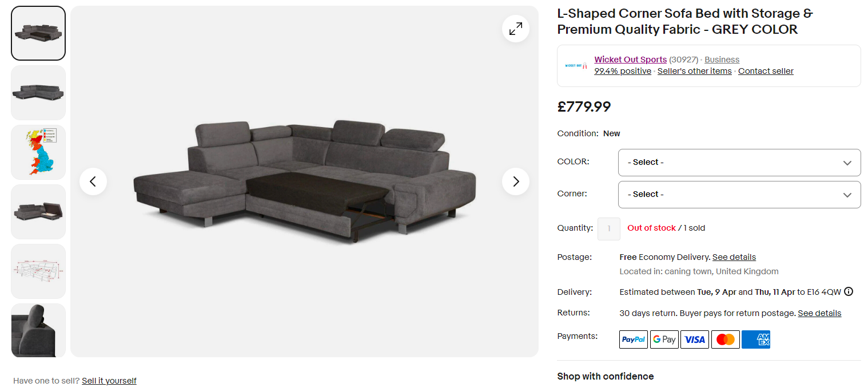The height and width of the screenshot is (387, 868).
Task: Click the Wicket Out Sports seller logo
Action: click(576, 66)
